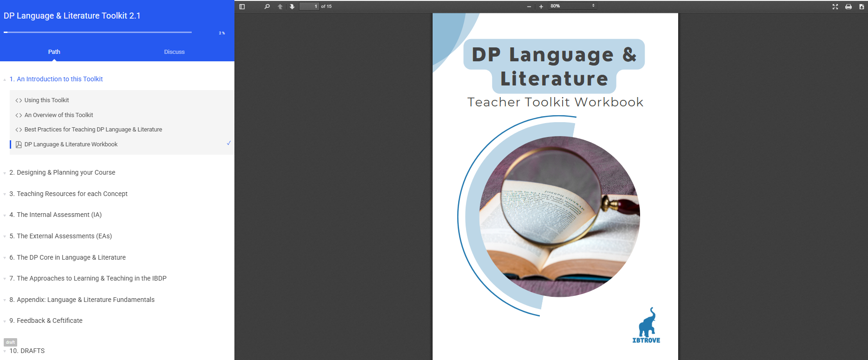Toggle completion checkmark for DP Workbook item
868x360 pixels.
click(x=229, y=143)
